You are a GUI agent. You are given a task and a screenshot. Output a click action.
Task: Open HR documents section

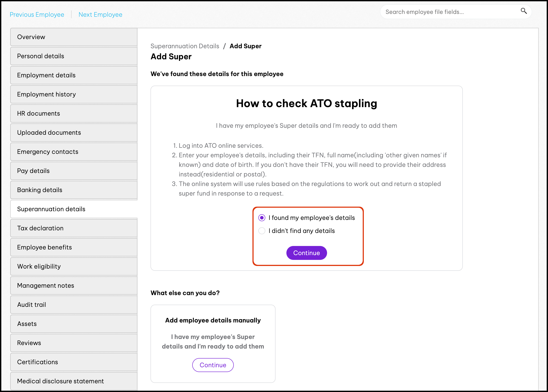click(x=74, y=113)
